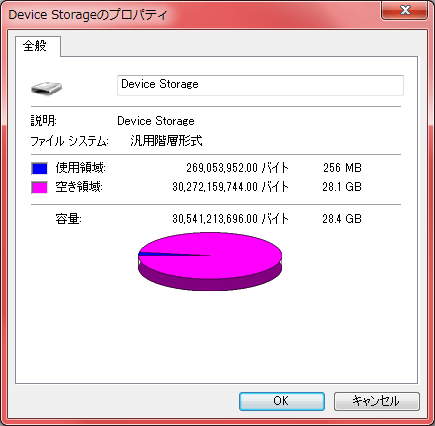Click the 汎用階層形式 file system value

click(166, 141)
